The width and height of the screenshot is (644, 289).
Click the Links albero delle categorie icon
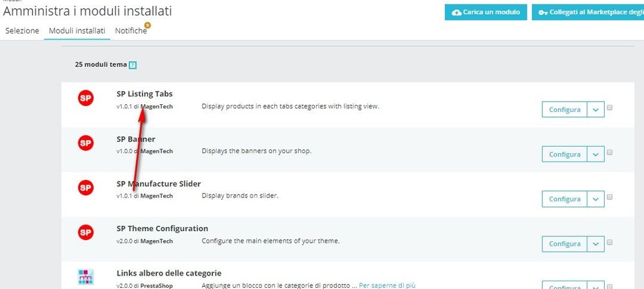click(86, 277)
